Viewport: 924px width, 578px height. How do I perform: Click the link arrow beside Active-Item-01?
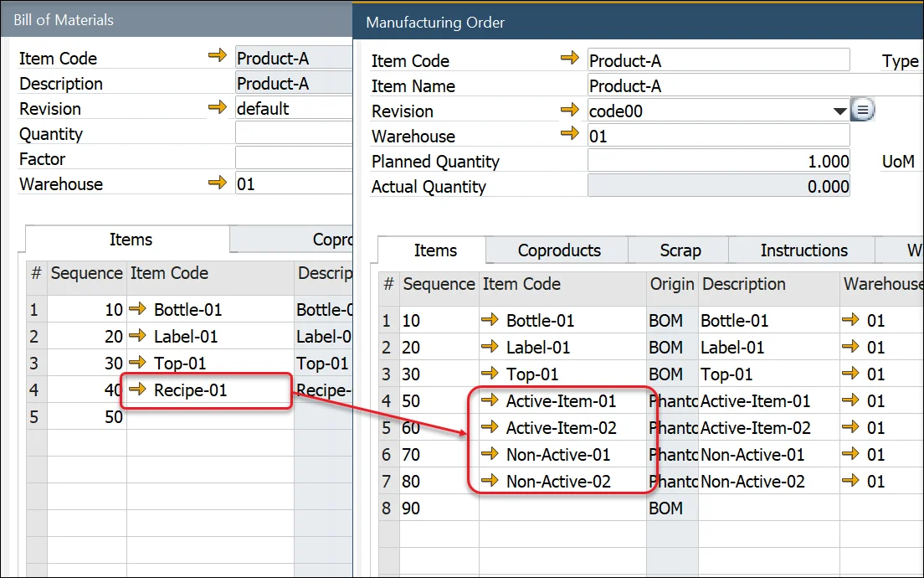tap(490, 400)
